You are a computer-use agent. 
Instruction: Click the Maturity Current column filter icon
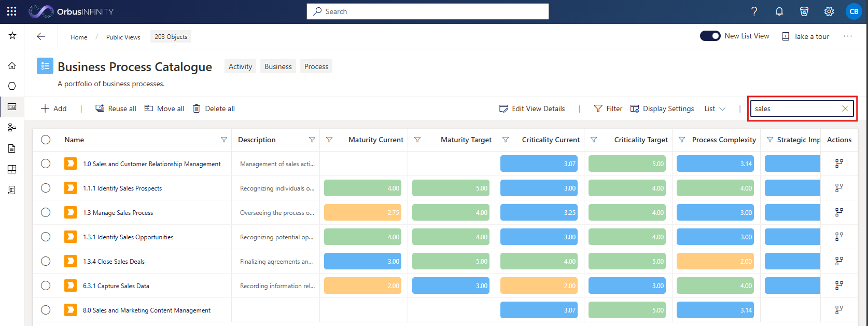(329, 140)
